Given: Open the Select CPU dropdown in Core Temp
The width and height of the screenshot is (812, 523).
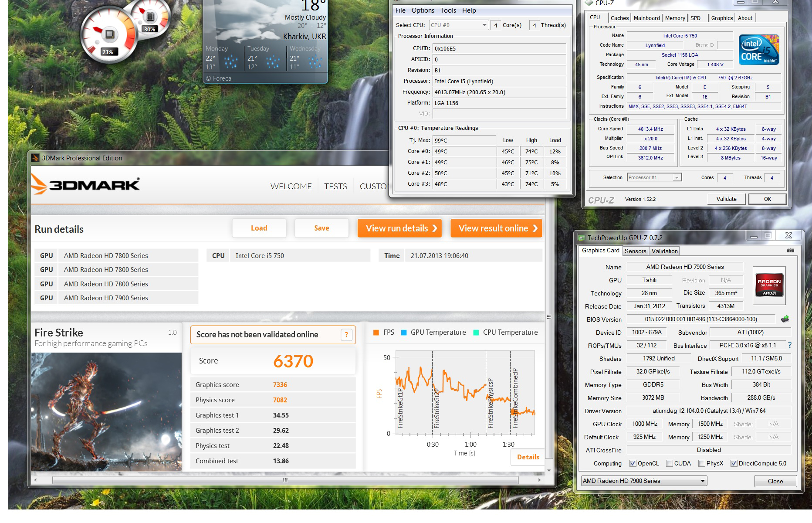Looking at the screenshot, I should (459, 25).
